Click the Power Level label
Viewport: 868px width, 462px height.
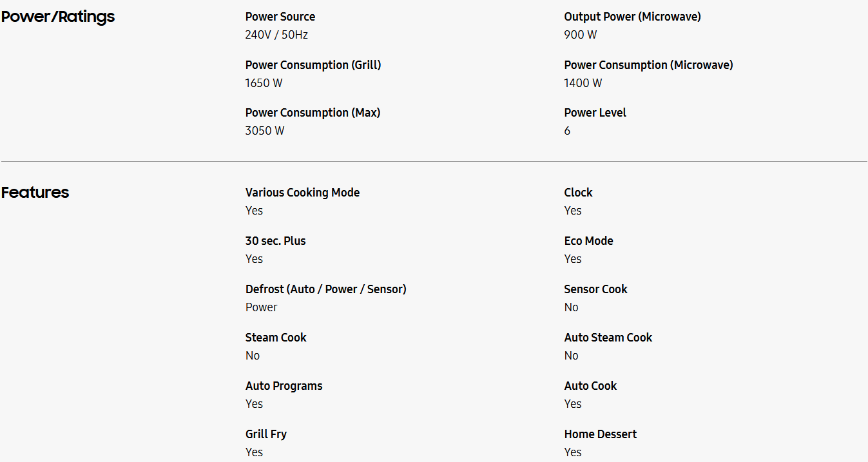(595, 113)
